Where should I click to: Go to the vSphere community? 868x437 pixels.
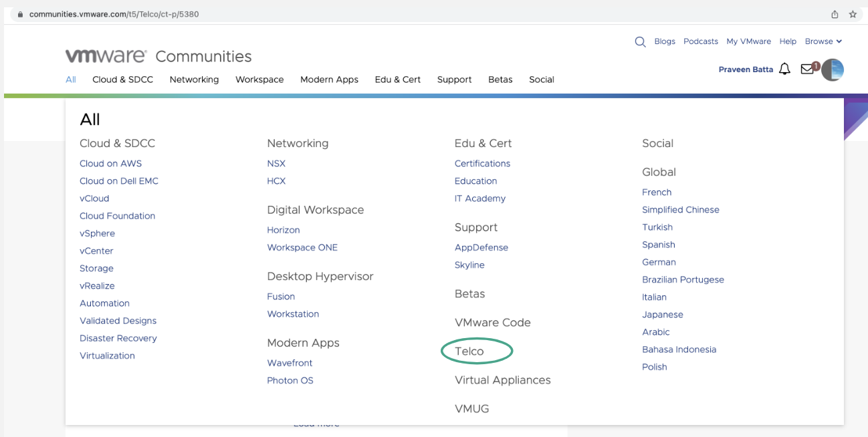click(x=97, y=233)
